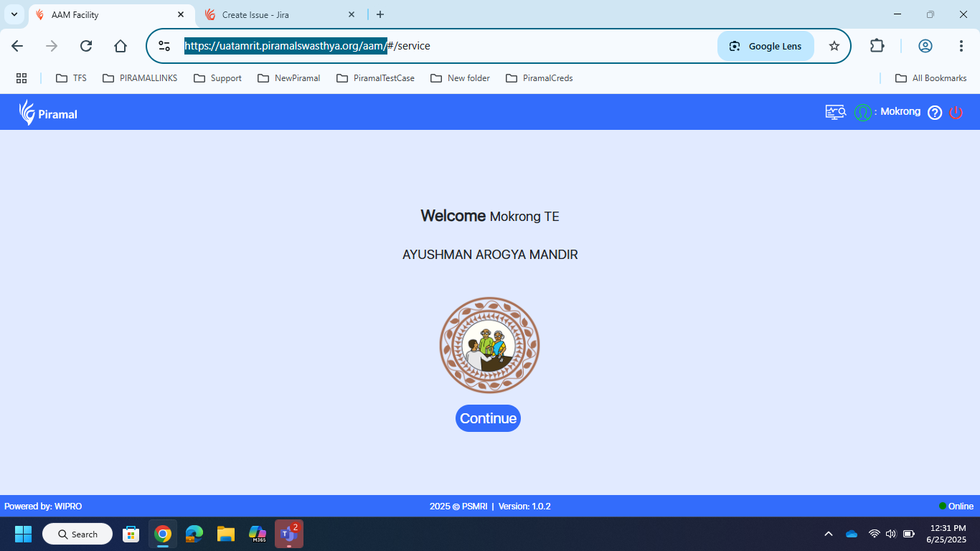Screen dimensions: 980x551
Task: Open Microsoft Store from taskbar
Action: [131, 534]
